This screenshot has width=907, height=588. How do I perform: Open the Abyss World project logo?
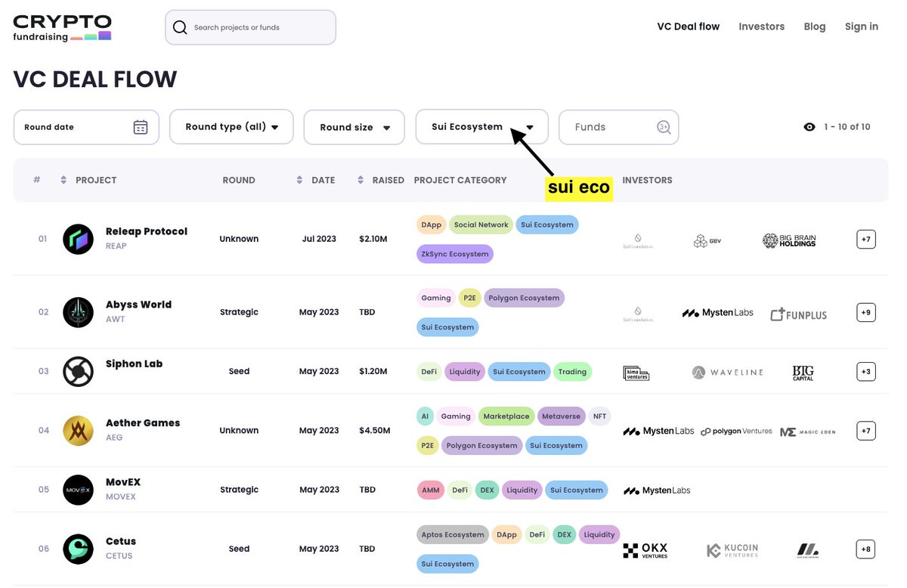click(x=78, y=312)
